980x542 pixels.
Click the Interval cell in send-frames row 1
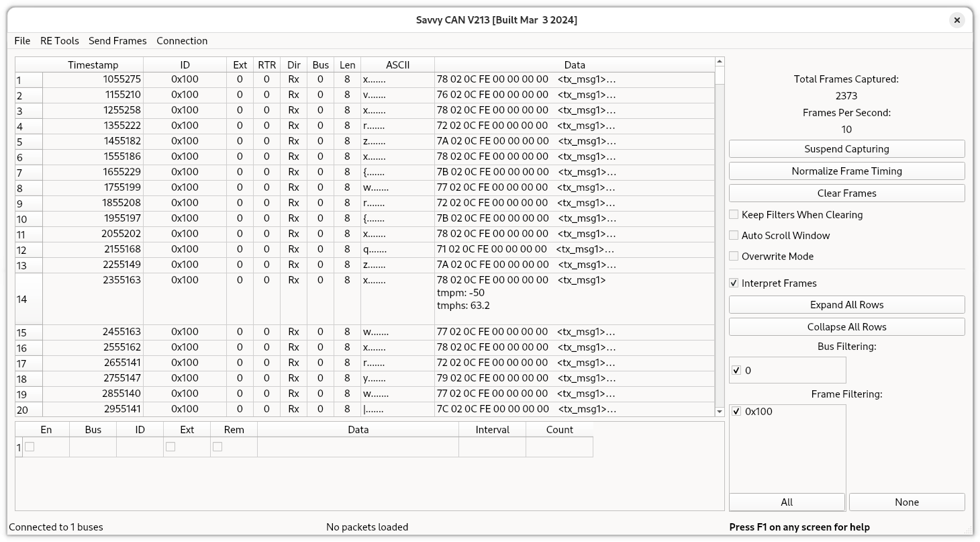pyautogui.click(x=492, y=447)
